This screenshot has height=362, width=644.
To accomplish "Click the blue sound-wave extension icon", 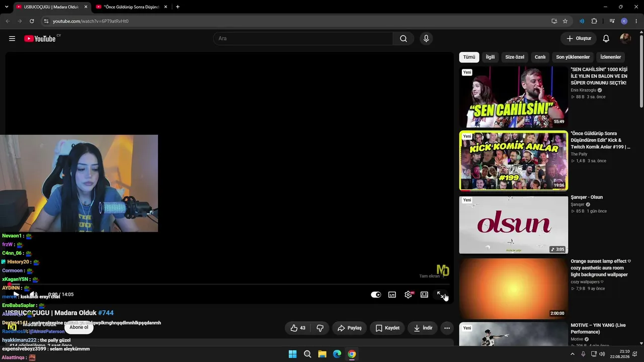I will [x=582, y=21].
